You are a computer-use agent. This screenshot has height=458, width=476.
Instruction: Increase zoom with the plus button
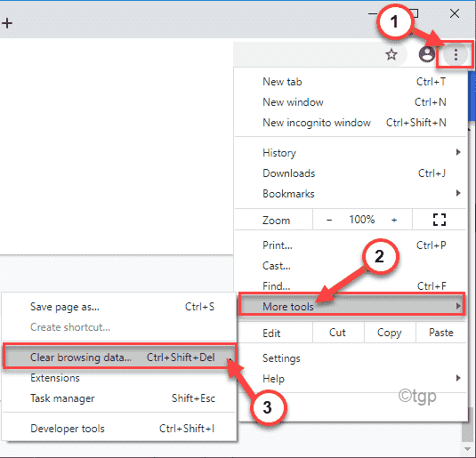(x=394, y=220)
